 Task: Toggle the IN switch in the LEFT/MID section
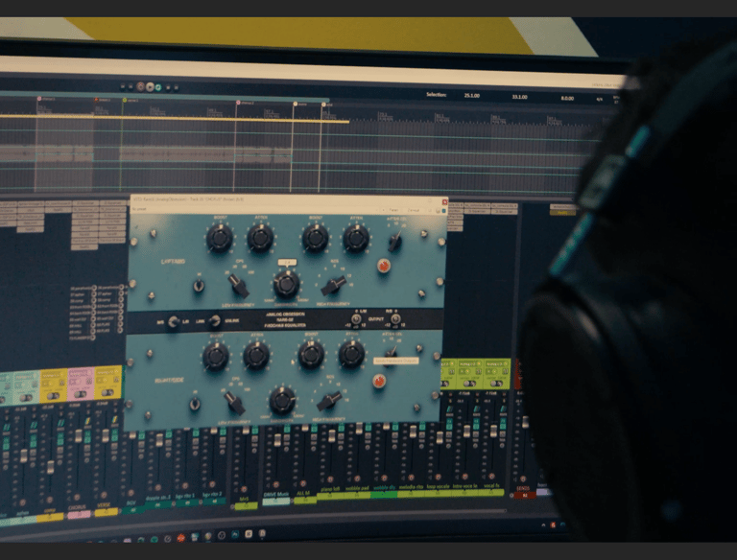click(199, 285)
